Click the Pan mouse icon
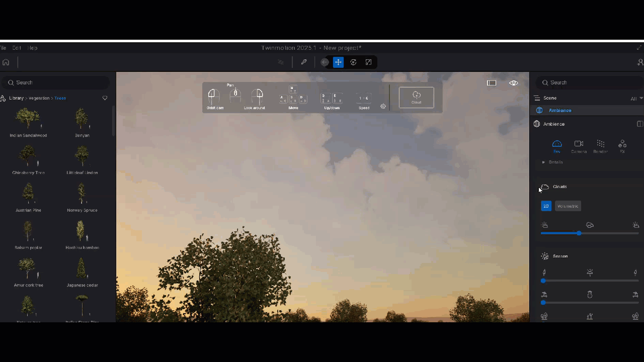This screenshot has height=362, width=644. pyautogui.click(x=235, y=95)
